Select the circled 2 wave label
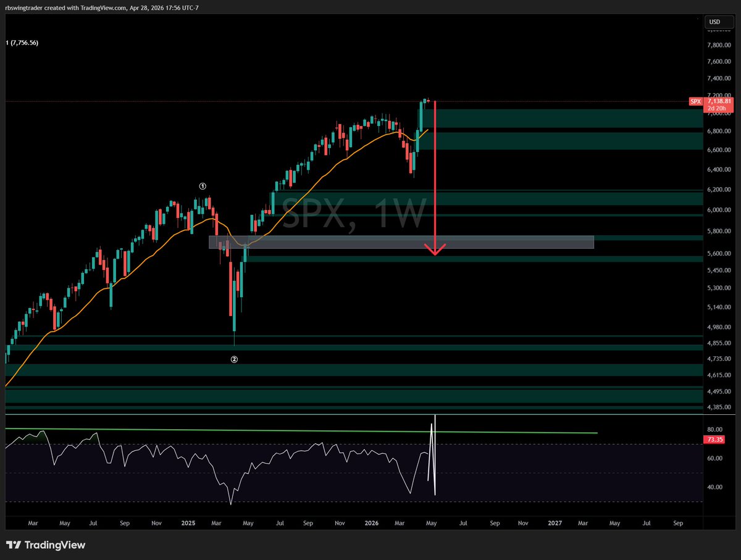Screen dimensions: 741x560 click(x=234, y=359)
